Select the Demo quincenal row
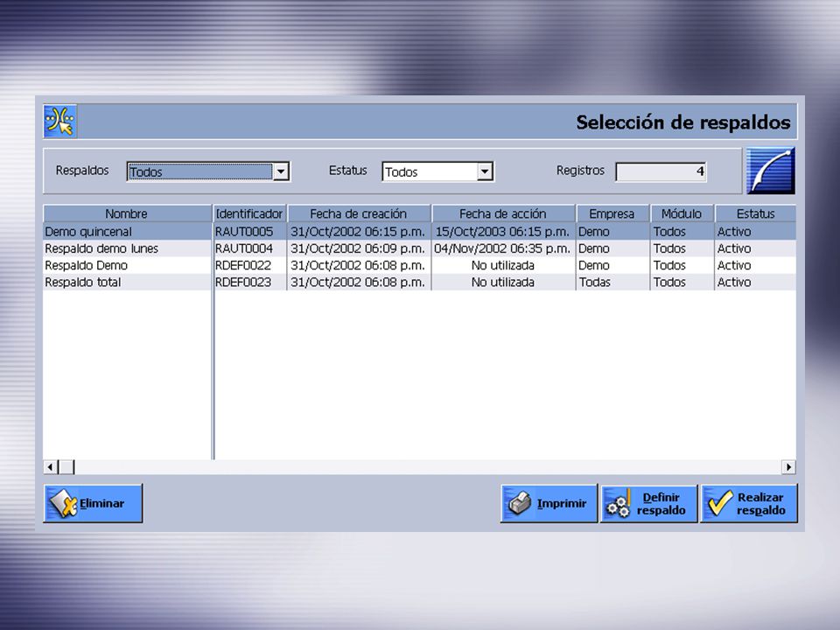 point(419,231)
